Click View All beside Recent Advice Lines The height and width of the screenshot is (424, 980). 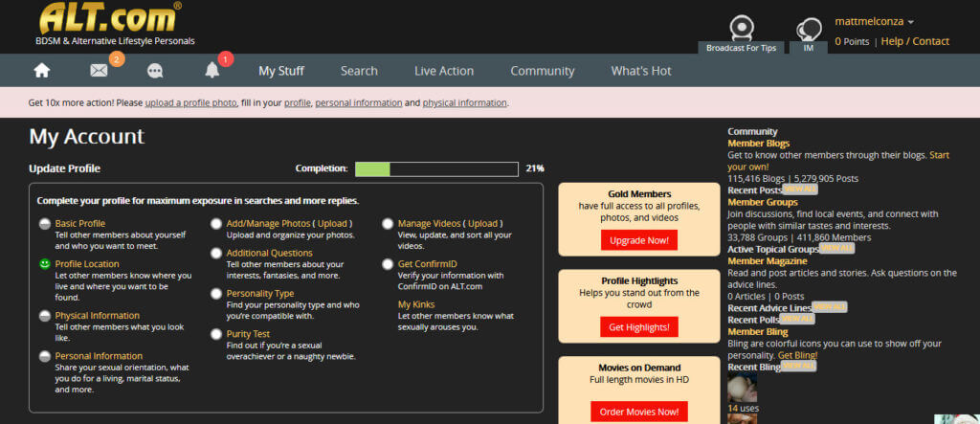point(830,306)
